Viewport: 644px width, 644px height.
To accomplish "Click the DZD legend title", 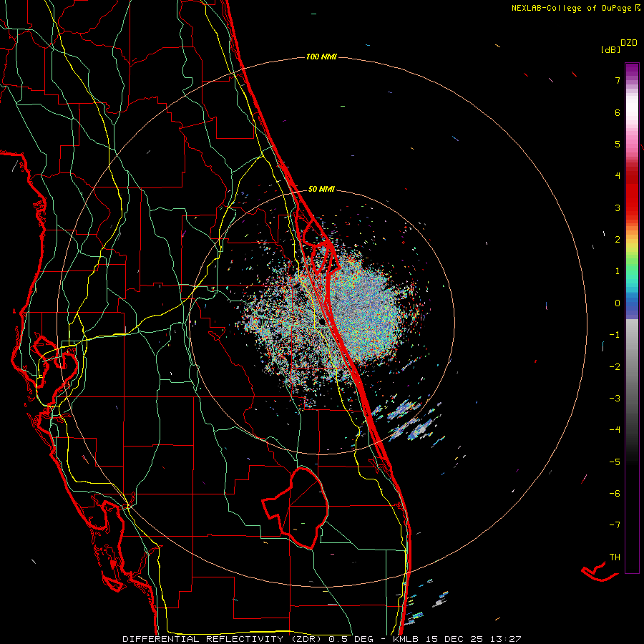I will tap(629, 43).
